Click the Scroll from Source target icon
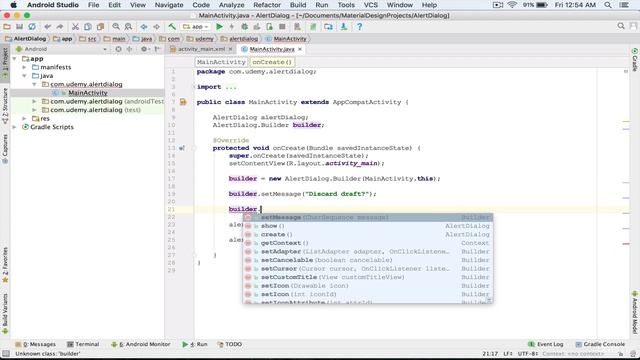640x360 pixels. click(118, 49)
